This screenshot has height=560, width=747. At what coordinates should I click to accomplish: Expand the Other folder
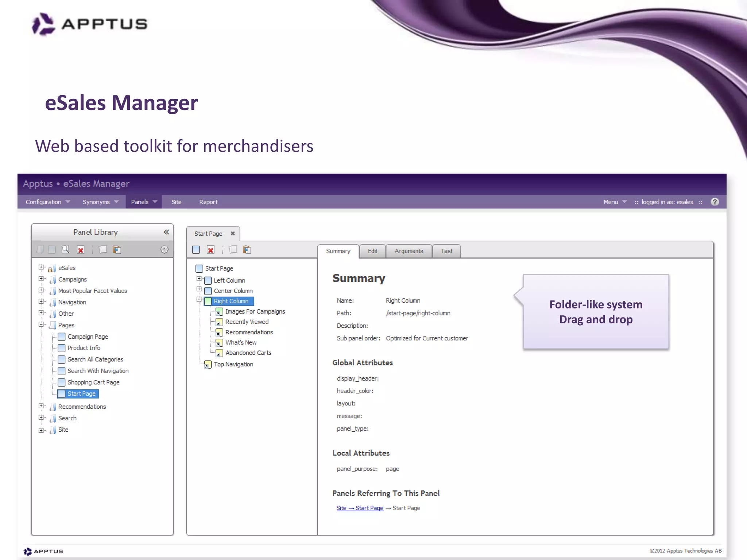click(41, 313)
